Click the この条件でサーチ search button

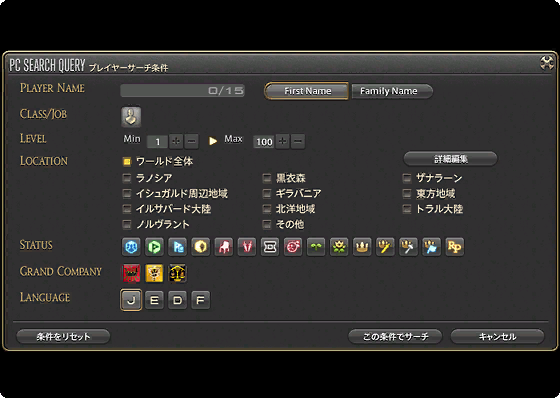[x=395, y=336]
